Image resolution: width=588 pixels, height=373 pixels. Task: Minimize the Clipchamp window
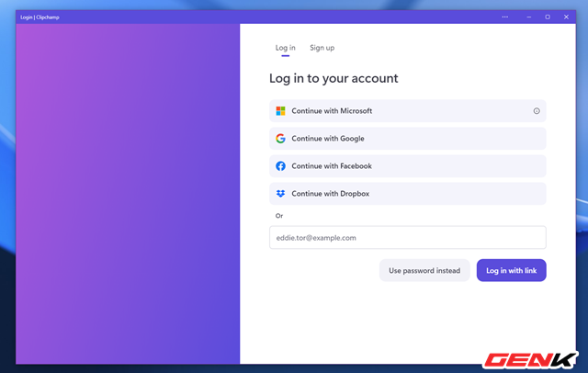529,17
